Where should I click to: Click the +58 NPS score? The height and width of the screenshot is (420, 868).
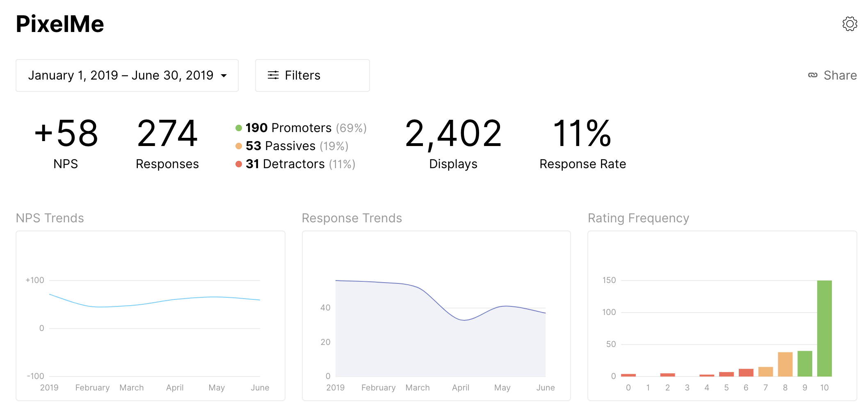click(x=66, y=133)
